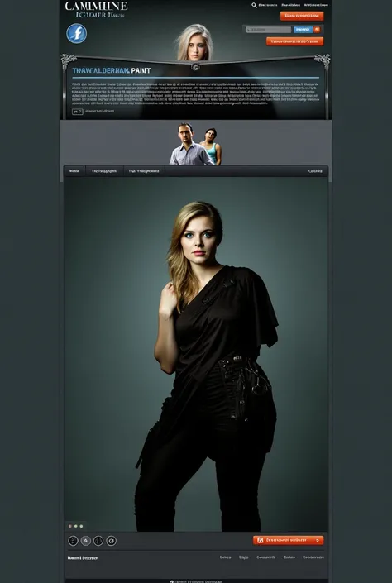Click the first round icon below the large photo

(73, 541)
